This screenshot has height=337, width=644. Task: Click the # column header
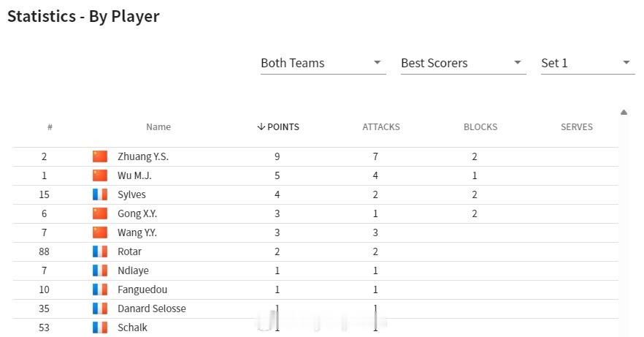(x=50, y=127)
